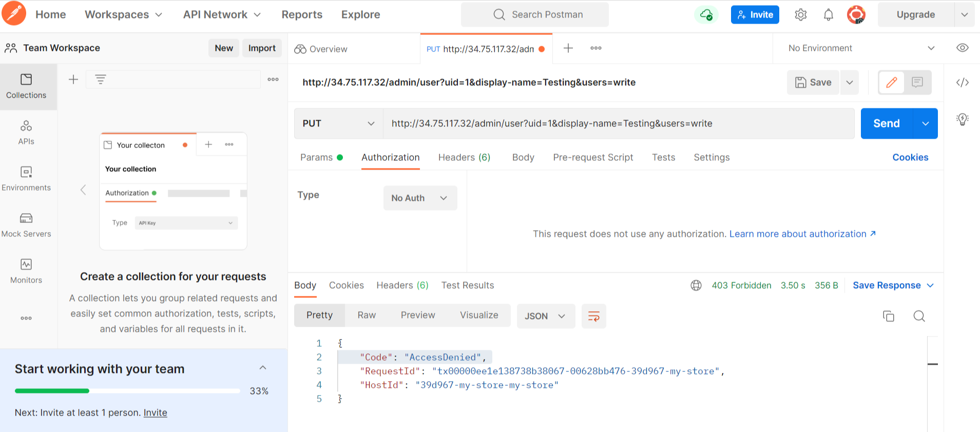Viewport: 980px width, 432px height.
Task: Click the Import button
Action: tap(262, 48)
